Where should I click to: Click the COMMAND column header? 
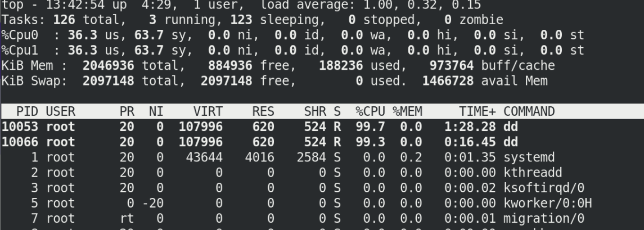tap(529, 112)
